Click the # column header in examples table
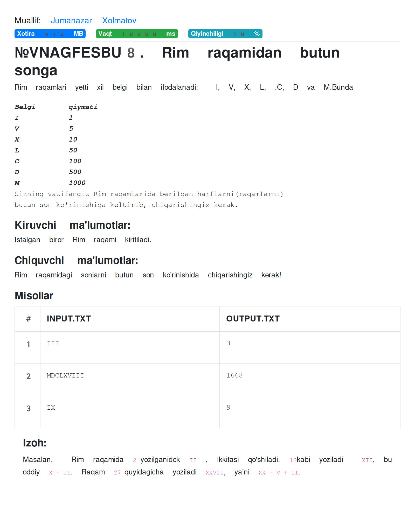This screenshot has width=415, height=532. tap(28, 319)
